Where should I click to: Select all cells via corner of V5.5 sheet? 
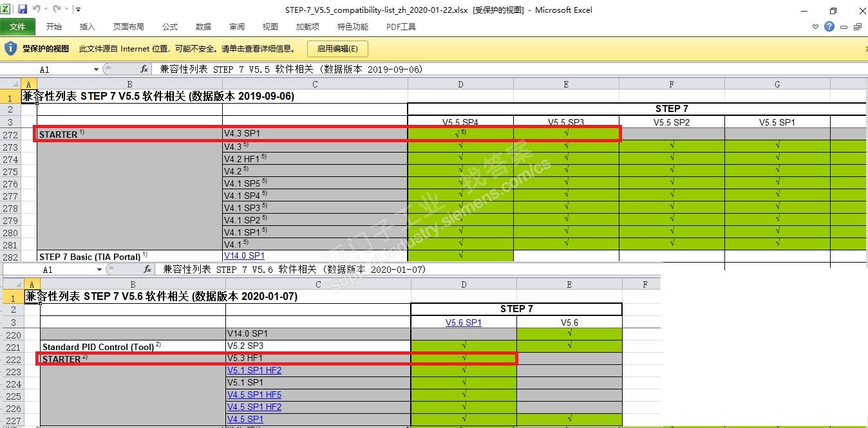coord(10,84)
